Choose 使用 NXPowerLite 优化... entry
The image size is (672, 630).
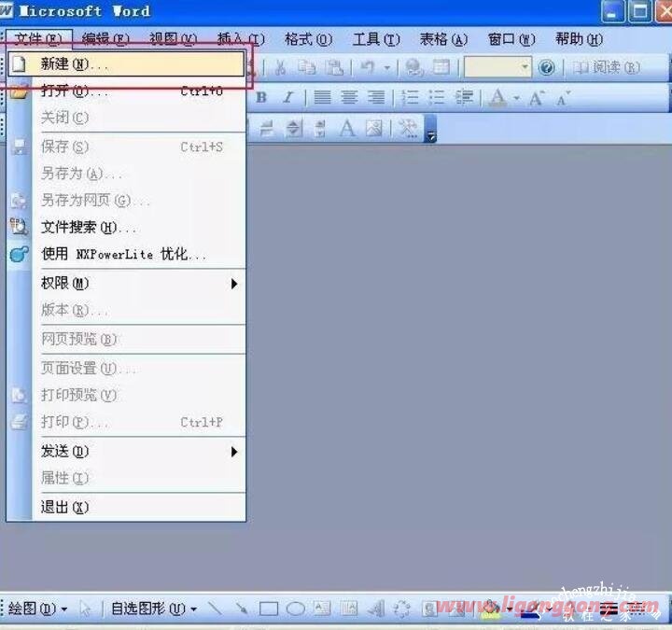[126, 254]
